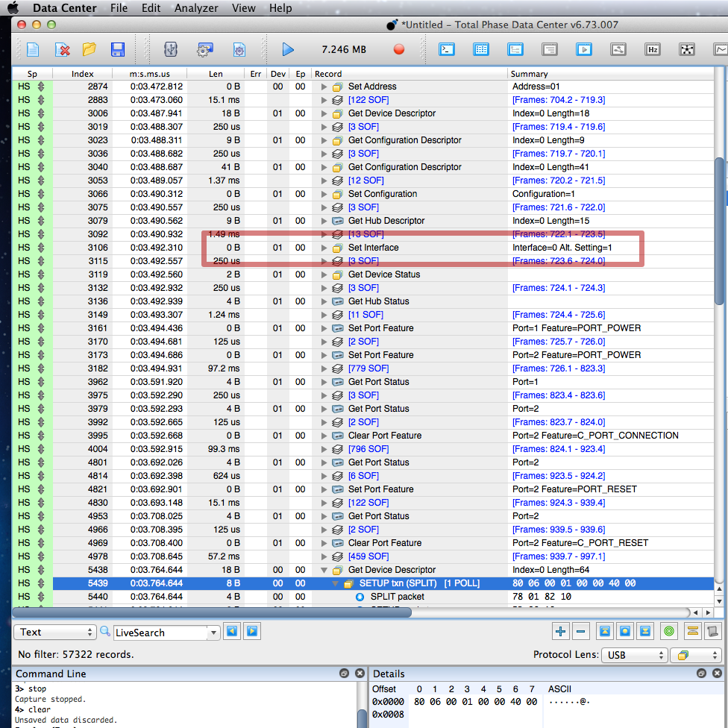The height and width of the screenshot is (728, 728).
Task: Click the close-capture icon with red X
Action: pyautogui.click(x=62, y=49)
